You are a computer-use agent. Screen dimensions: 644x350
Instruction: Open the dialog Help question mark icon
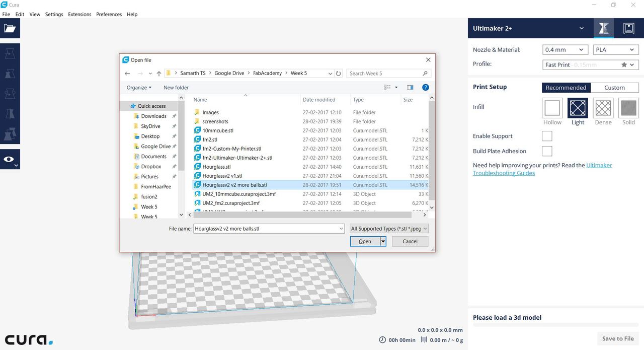pyautogui.click(x=426, y=88)
